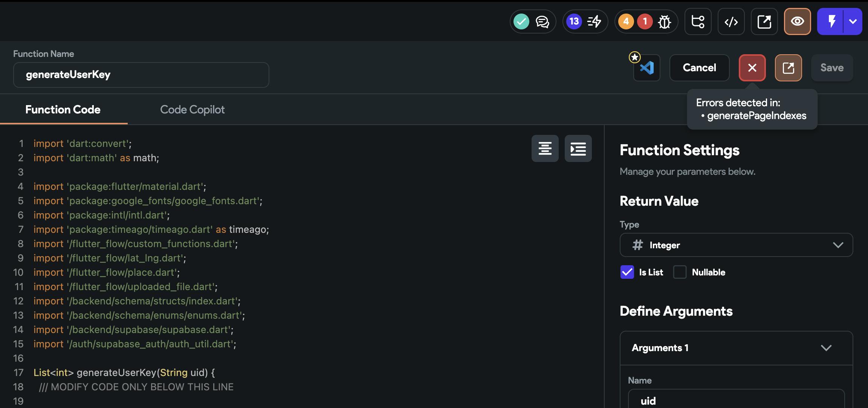This screenshot has height=408, width=868.
Task: Open the Integer return type dropdown
Action: tap(736, 245)
